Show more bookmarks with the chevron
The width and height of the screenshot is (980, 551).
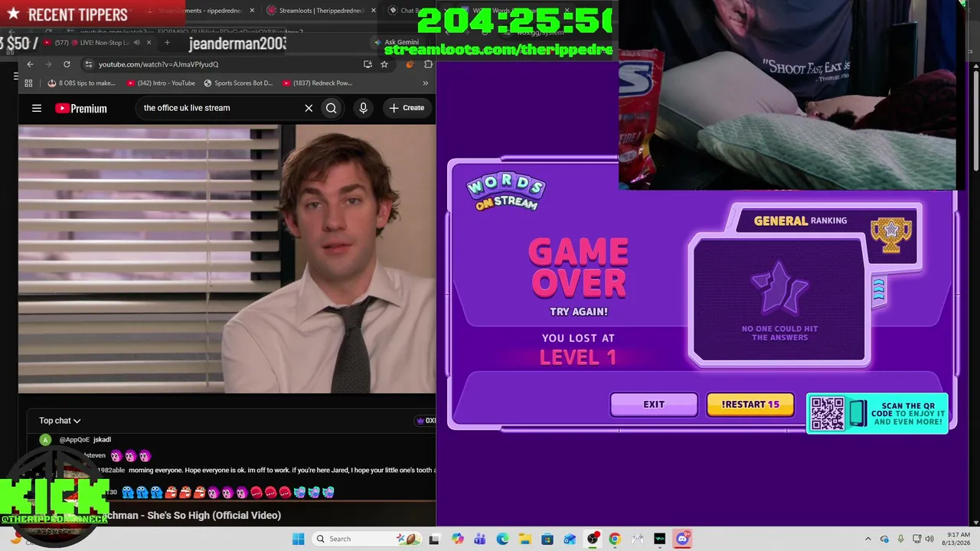click(x=426, y=83)
